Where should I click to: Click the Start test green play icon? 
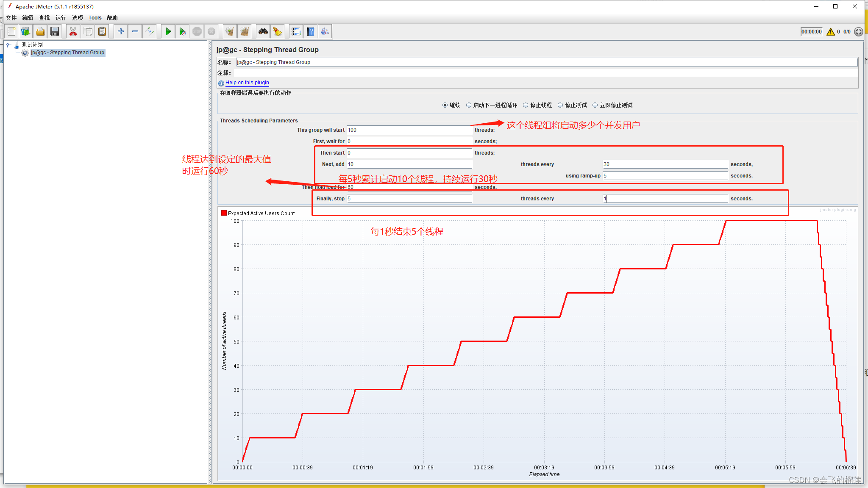(168, 31)
